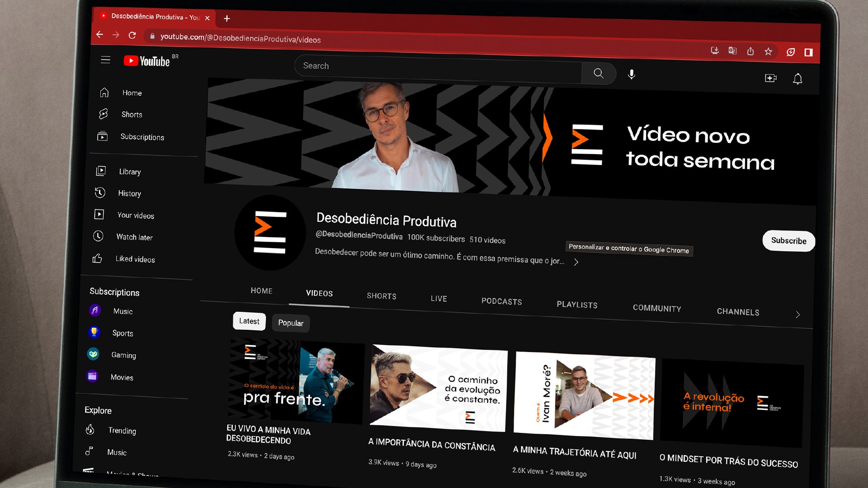
Task: Subscribe to Desobediência Produtiva
Action: click(788, 241)
